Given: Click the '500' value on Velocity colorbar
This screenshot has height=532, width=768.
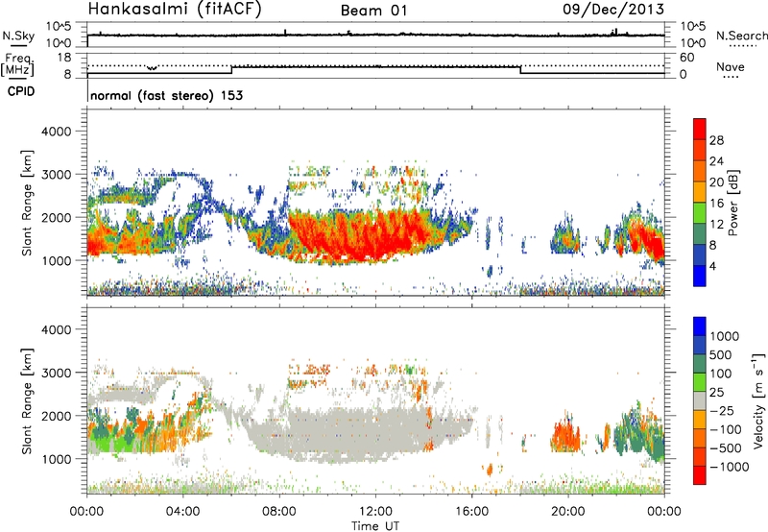Looking at the screenshot, I should [x=721, y=355].
